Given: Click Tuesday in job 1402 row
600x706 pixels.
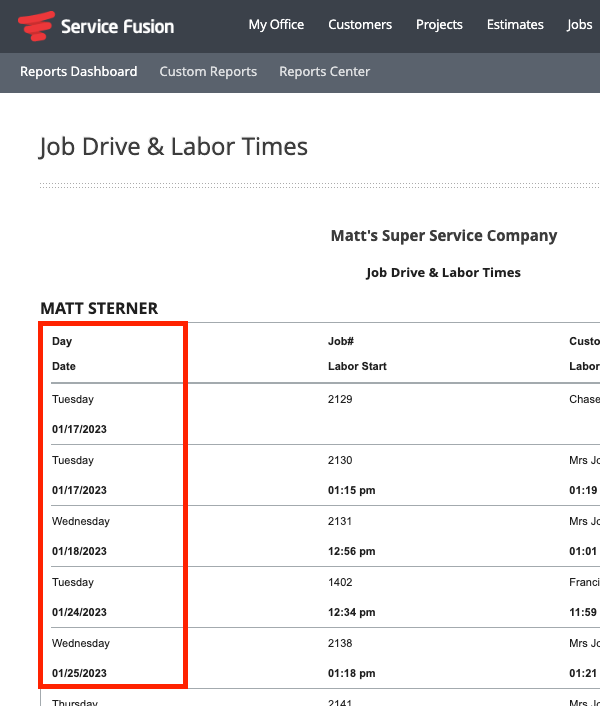Looking at the screenshot, I should 73,582.
